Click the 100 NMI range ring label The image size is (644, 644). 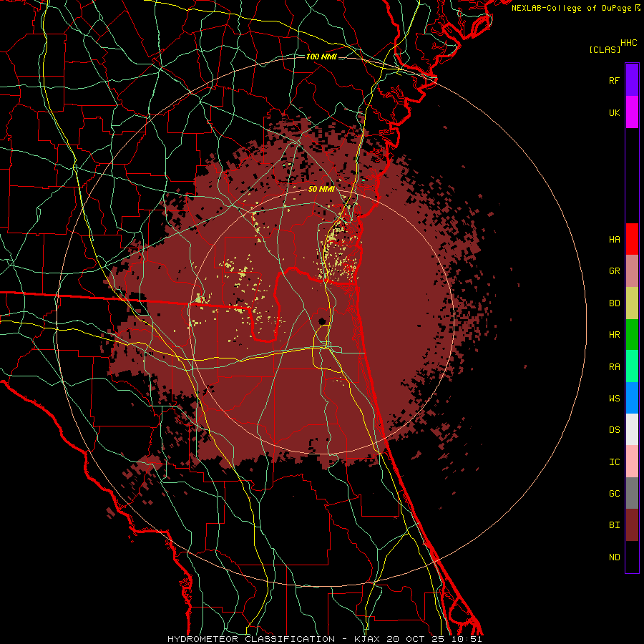coord(321,57)
